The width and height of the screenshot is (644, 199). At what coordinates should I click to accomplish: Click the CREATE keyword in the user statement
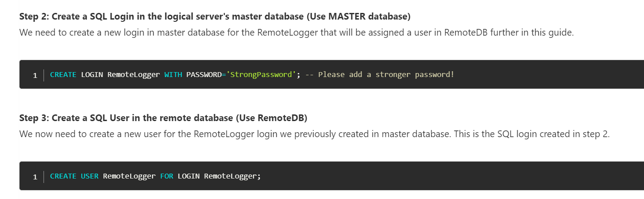coord(63,176)
